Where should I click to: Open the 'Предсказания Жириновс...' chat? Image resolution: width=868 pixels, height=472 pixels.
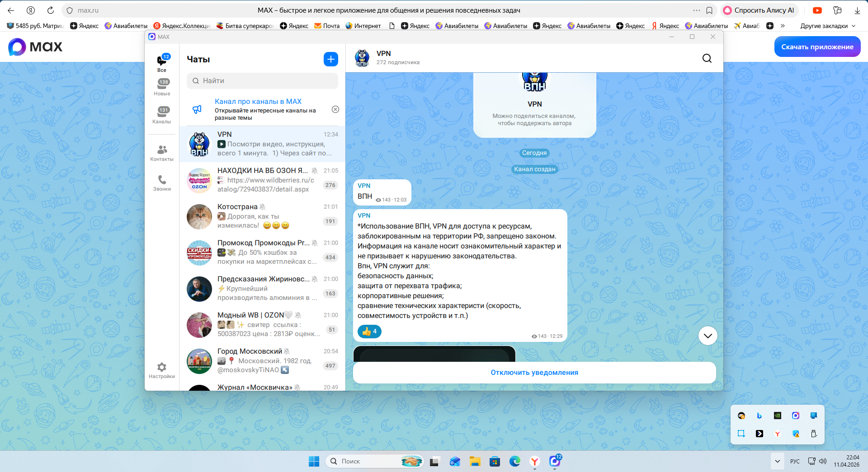262,289
